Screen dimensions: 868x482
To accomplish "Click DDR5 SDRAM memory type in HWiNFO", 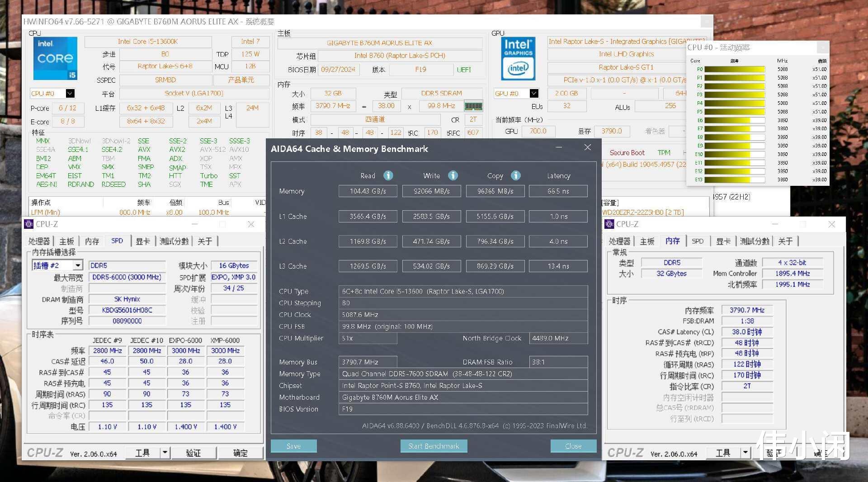I will tap(442, 93).
